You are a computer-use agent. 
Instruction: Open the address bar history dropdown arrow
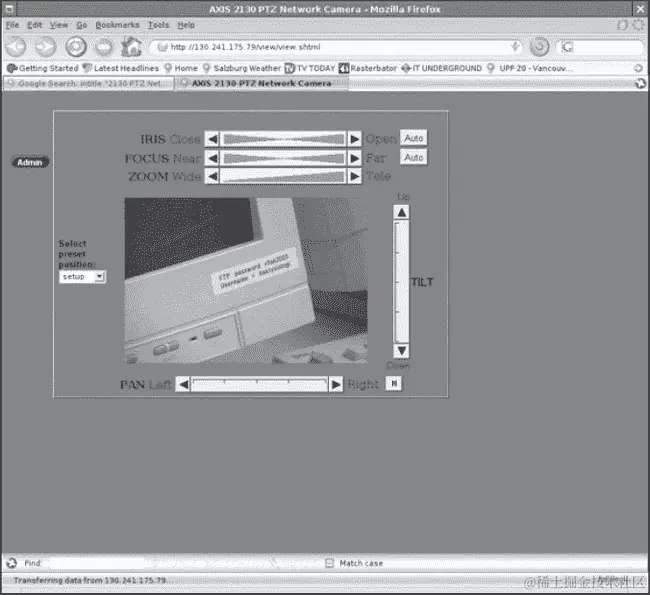515,46
